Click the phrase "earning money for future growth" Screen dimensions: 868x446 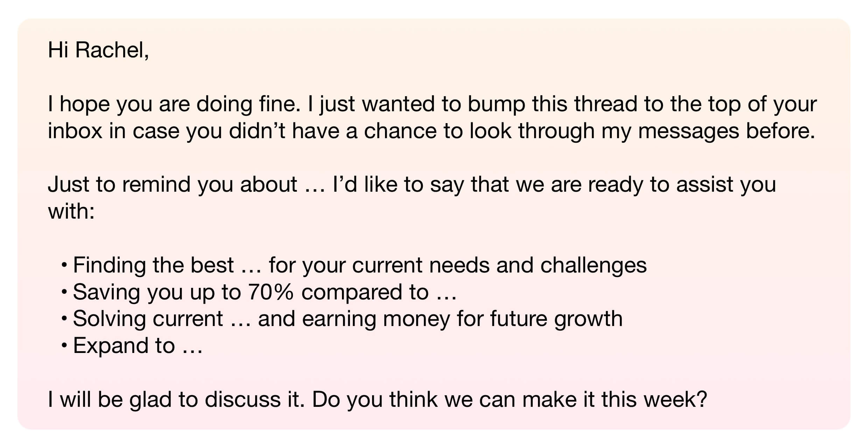click(x=462, y=319)
